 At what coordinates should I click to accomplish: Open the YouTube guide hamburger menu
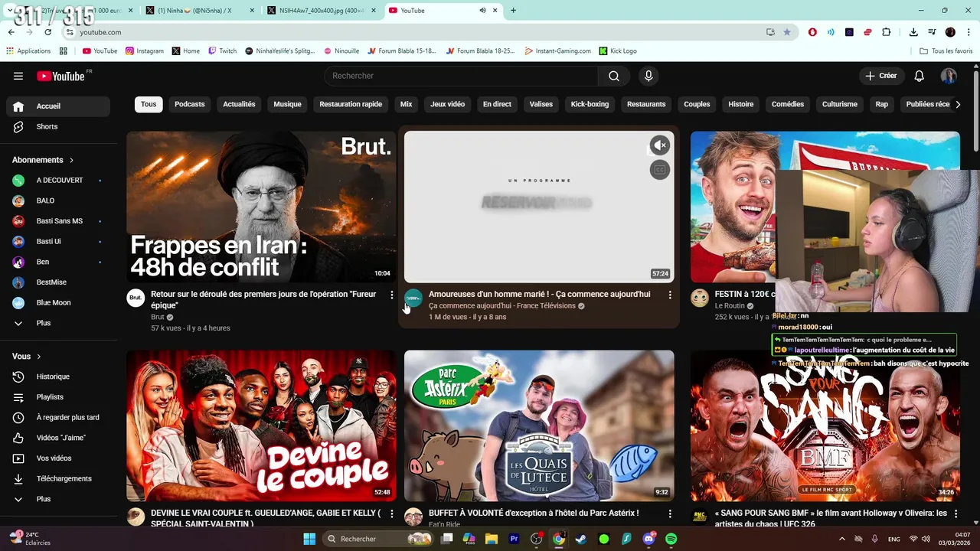[18, 76]
